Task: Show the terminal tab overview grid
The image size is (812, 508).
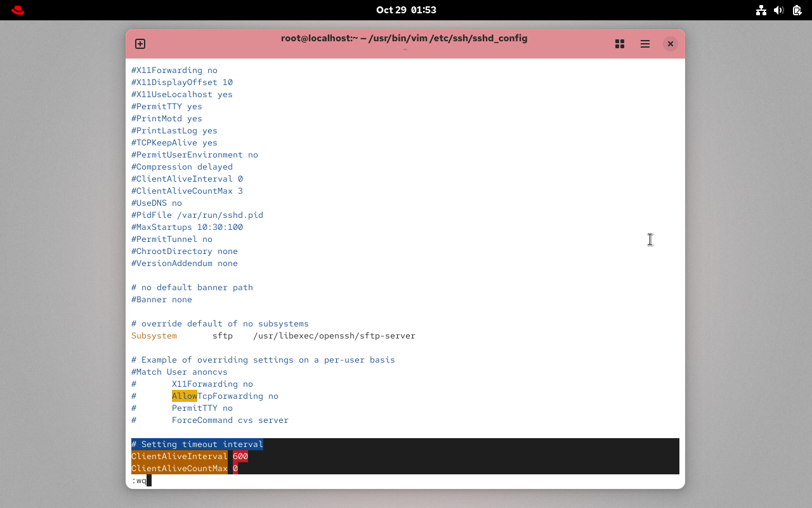Action: click(619, 44)
